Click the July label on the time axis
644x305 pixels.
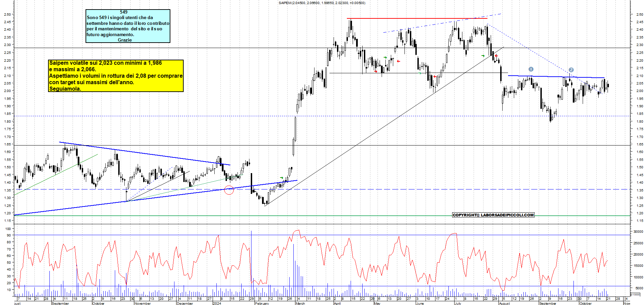[458, 303]
